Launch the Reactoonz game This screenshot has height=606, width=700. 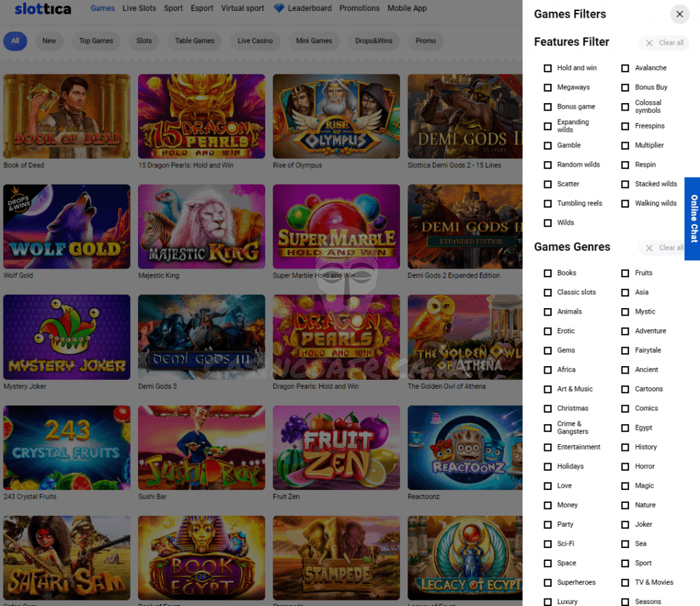465,447
